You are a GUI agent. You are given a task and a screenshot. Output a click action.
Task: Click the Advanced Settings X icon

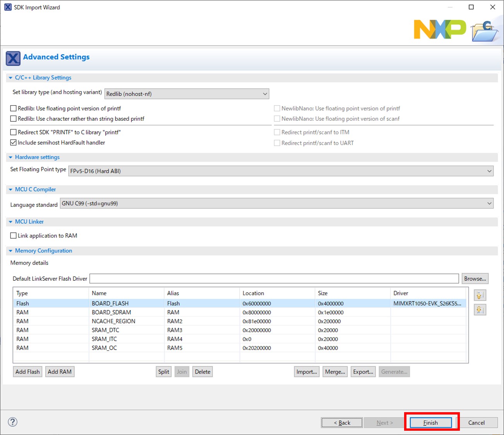click(13, 58)
